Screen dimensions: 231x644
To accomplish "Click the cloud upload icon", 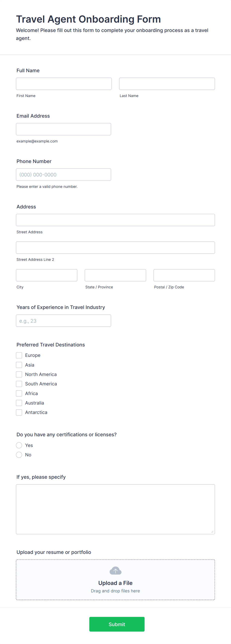I will [115, 571].
